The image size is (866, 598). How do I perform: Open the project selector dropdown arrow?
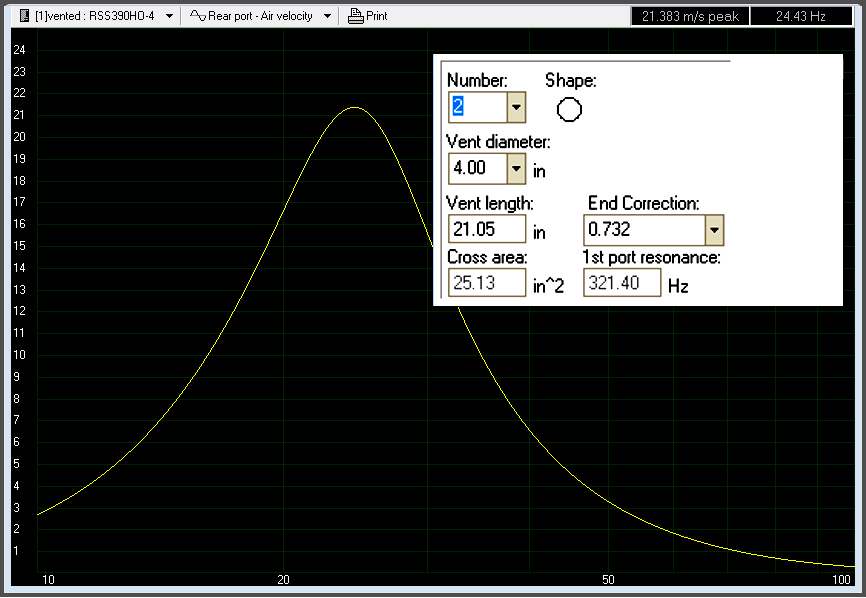170,16
